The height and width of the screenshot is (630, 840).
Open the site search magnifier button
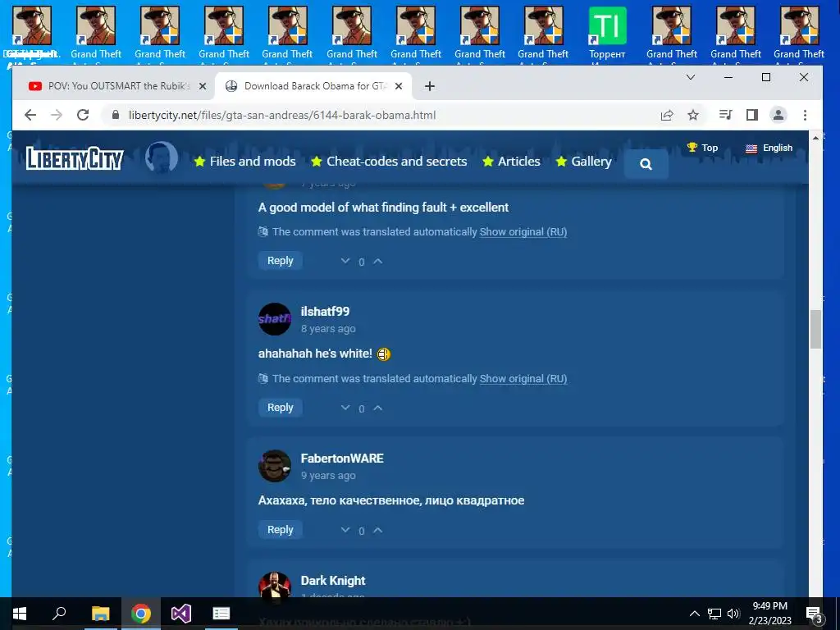[x=646, y=164]
